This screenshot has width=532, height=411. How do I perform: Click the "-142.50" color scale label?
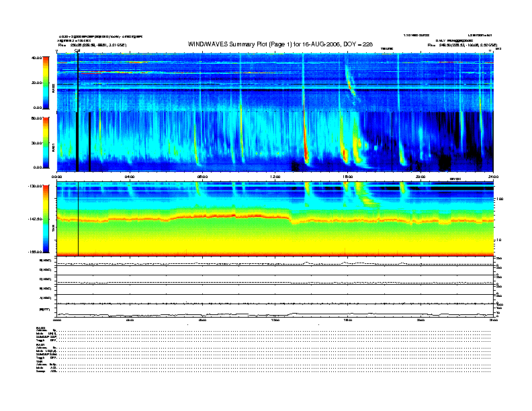[x=35, y=219]
